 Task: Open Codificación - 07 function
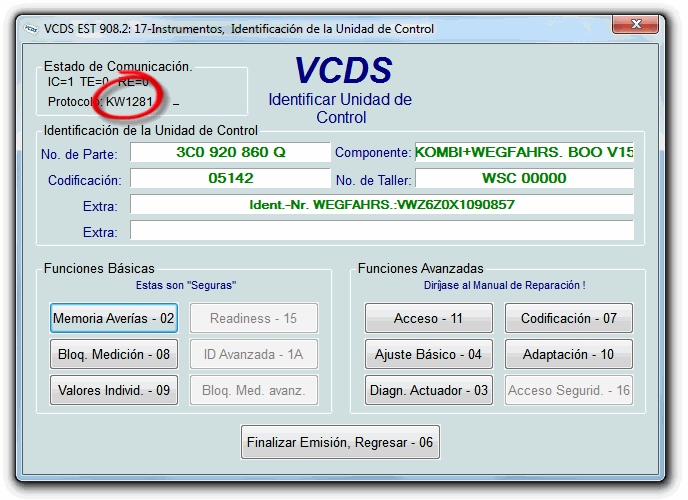[x=569, y=318]
